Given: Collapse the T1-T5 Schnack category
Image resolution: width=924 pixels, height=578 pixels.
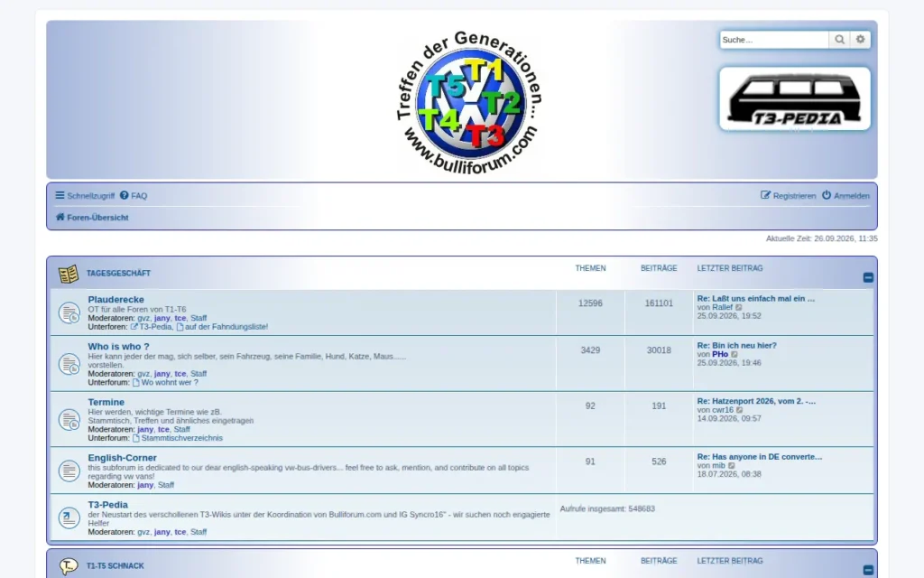Looking at the screenshot, I should [x=868, y=570].
